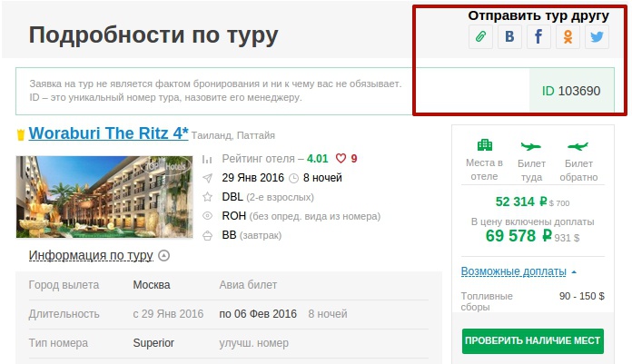Open the hotel photo thumbnail
The width and height of the screenshot is (632, 364).
coord(104,197)
